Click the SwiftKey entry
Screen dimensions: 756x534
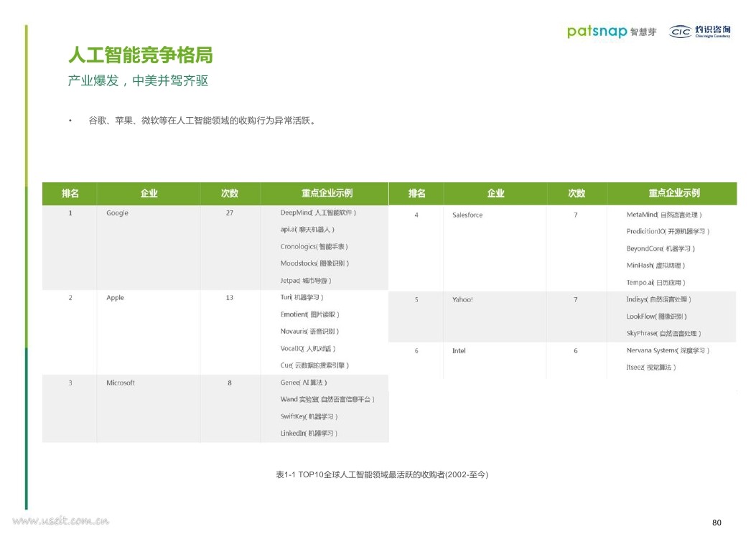(x=309, y=416)
